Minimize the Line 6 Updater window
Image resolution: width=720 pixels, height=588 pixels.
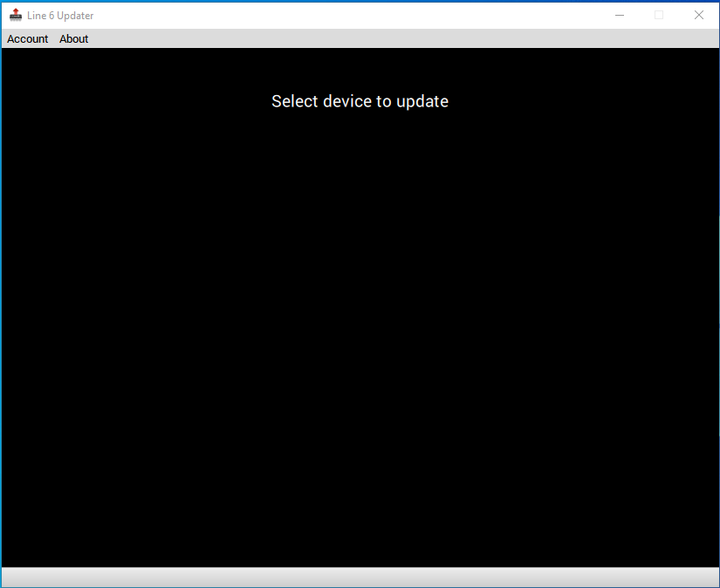[x=620, y=15]
